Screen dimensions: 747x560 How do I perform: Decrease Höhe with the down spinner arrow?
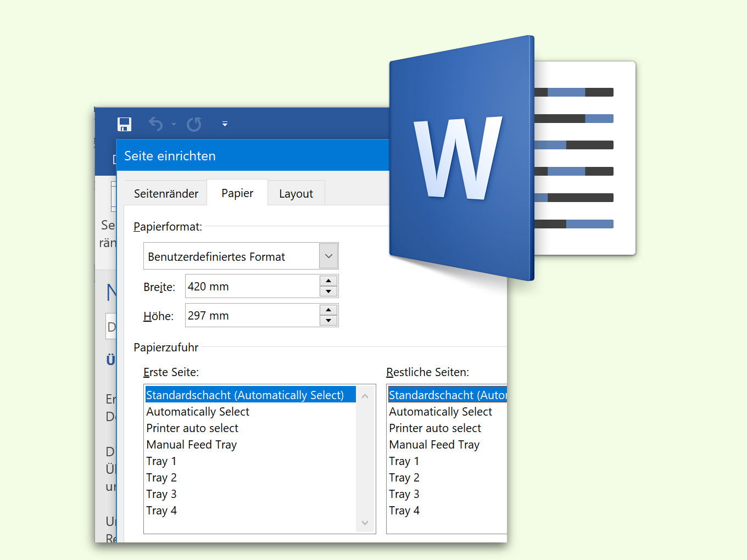pos(328,321)
